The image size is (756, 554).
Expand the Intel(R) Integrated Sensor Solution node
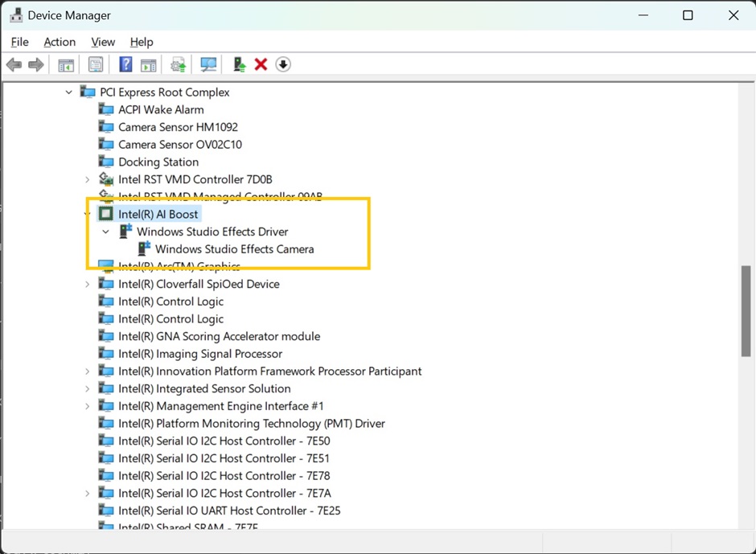88,388
